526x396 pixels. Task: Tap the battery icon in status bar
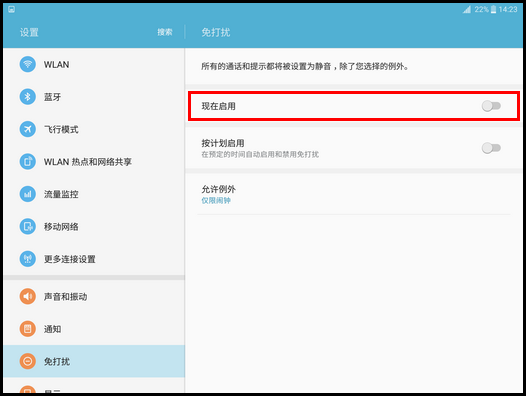click(x=493, y=9)
